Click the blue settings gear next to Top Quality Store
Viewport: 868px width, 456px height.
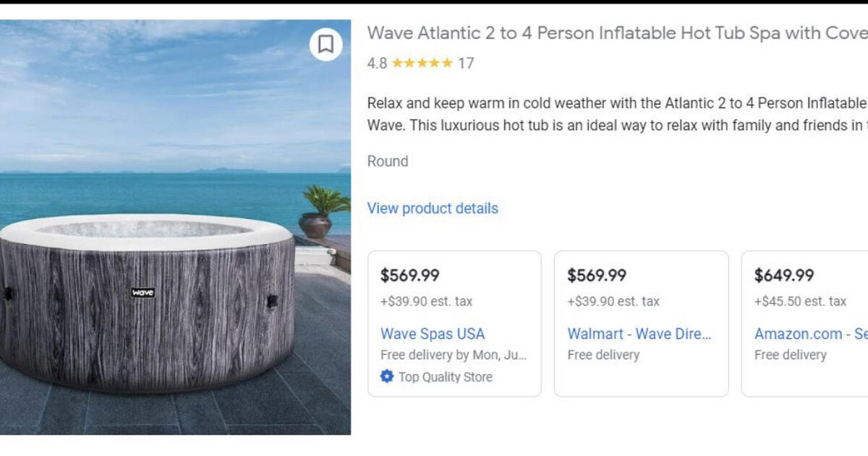(386, 376)
